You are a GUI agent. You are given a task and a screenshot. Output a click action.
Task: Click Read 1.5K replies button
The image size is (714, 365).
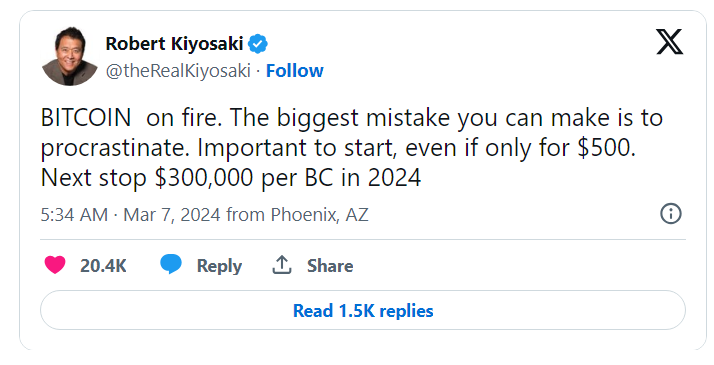363,310
